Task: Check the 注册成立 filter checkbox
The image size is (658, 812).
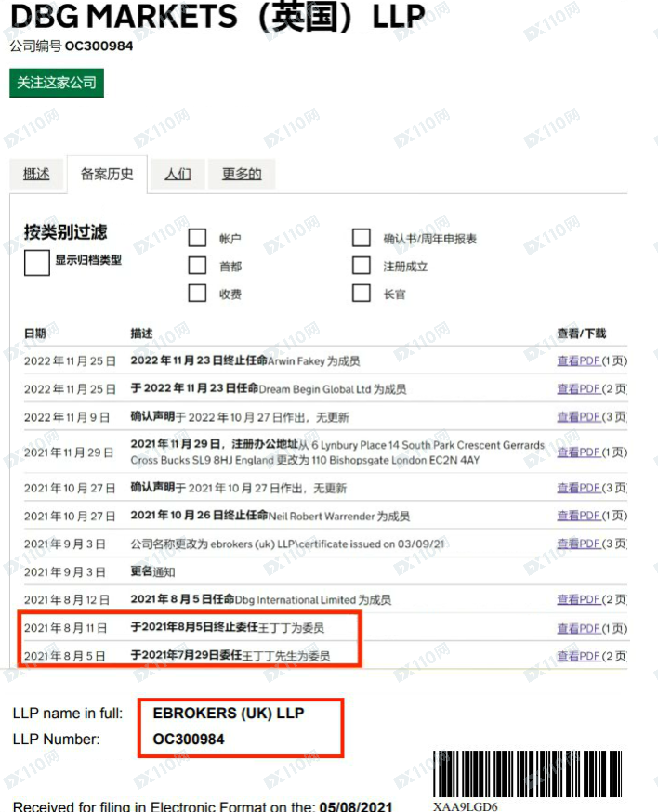Action: [362, 266]
